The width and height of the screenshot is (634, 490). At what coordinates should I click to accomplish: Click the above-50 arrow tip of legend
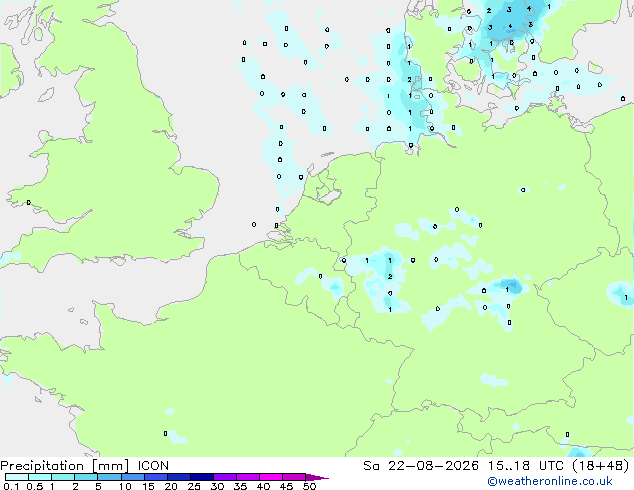tap(317, 477)
